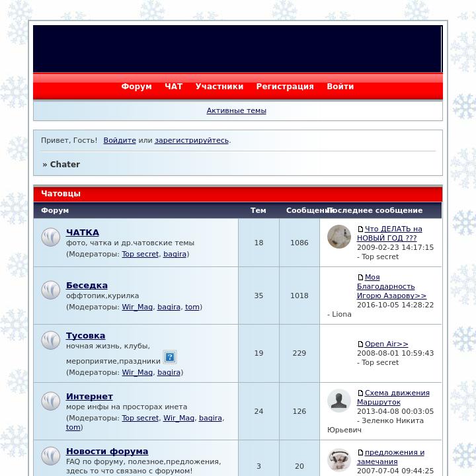Click the dark blue banner at top

click(x=237, y=49)
